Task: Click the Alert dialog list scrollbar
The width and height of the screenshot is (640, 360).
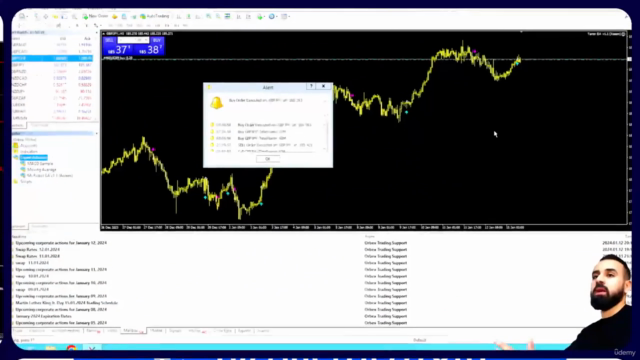Action: [325, 136]
